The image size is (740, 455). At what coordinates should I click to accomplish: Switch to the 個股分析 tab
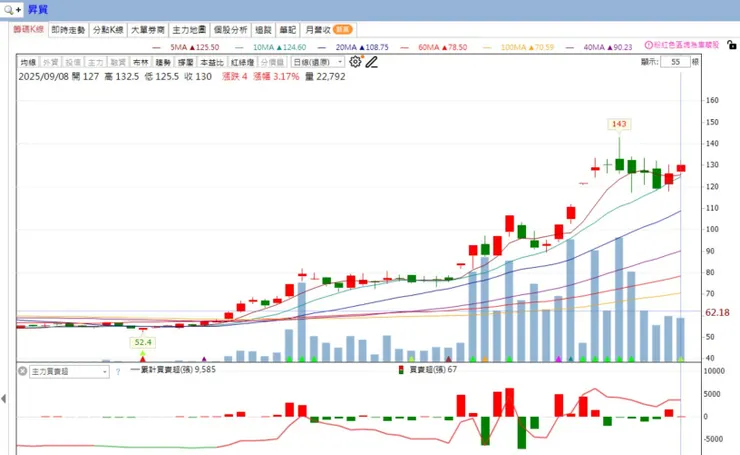pyautogui.click(x=230, y=30)
